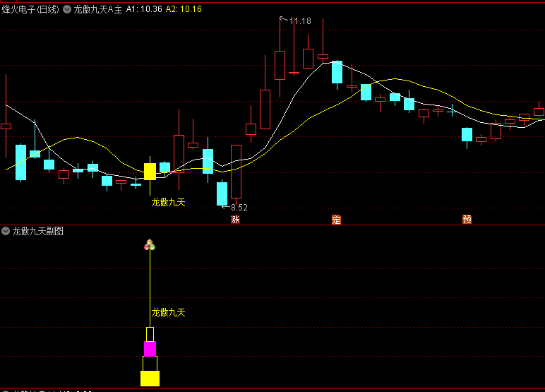Click the yellow A2: 10.16 value label
The image size is (545, 392).
pyautogui.click(x=184, y=9)
